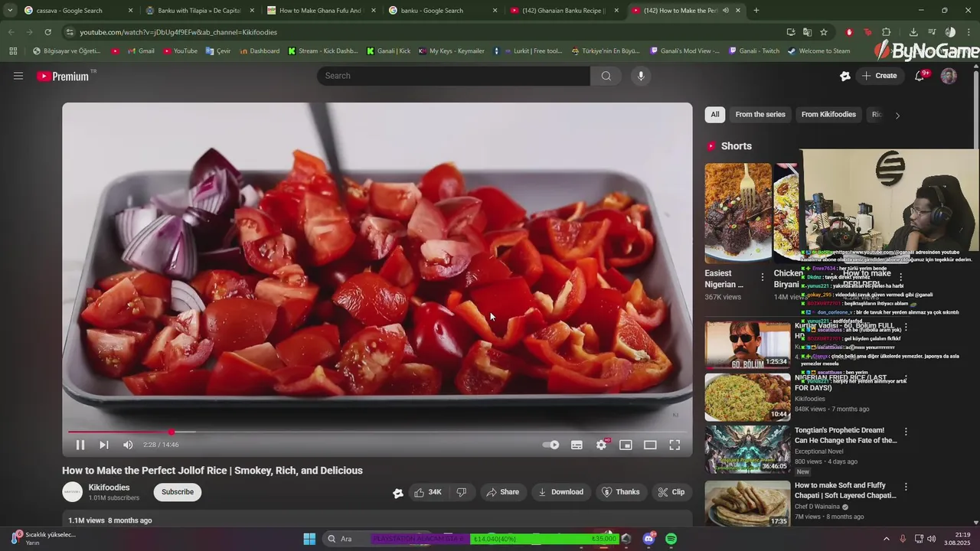Switch to Ghana Fufu browser tab
Viewport: 980px width, 551px height.
tap(322, 11)
